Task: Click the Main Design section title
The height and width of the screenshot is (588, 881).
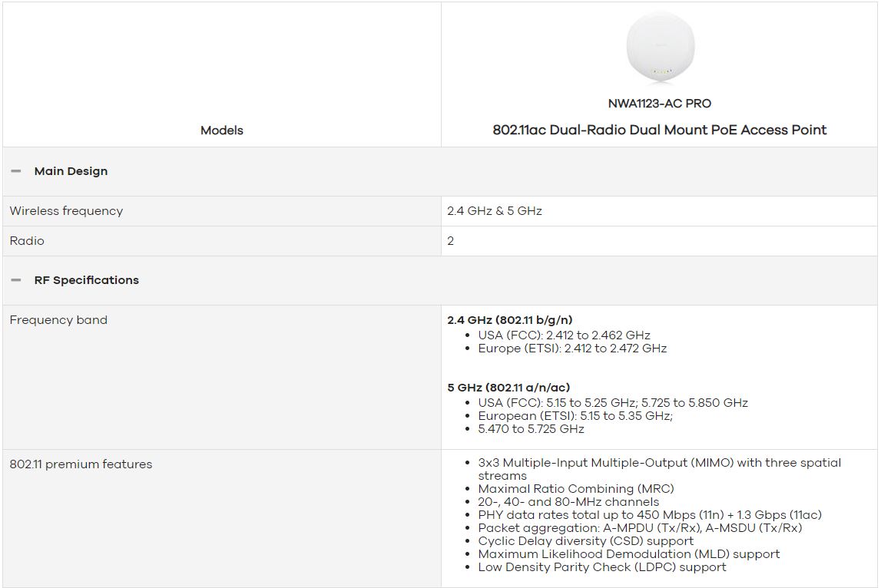Action: [71, 171]
